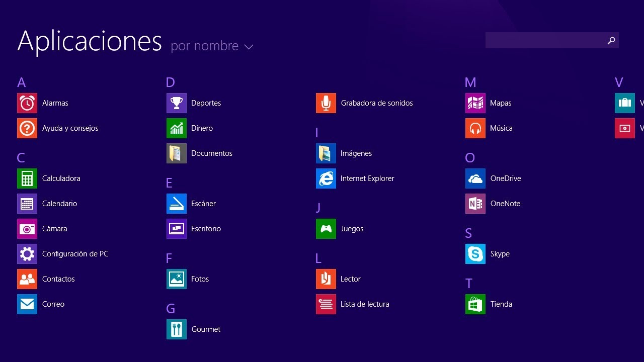Image resolution: width=644 pixels, height=362 pixels.
Task: Open the Skype icon
Action: pyautogui.click(x=475, y=254)
